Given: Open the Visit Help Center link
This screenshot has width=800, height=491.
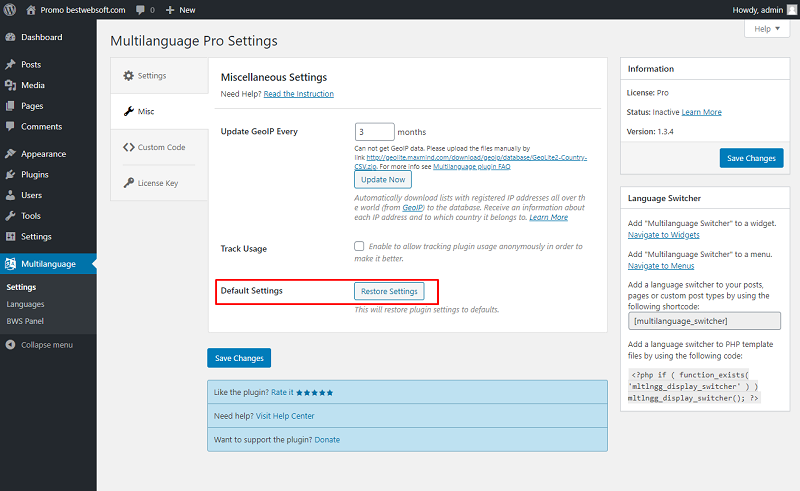Looking at the screenshot, I should (285, 416).
